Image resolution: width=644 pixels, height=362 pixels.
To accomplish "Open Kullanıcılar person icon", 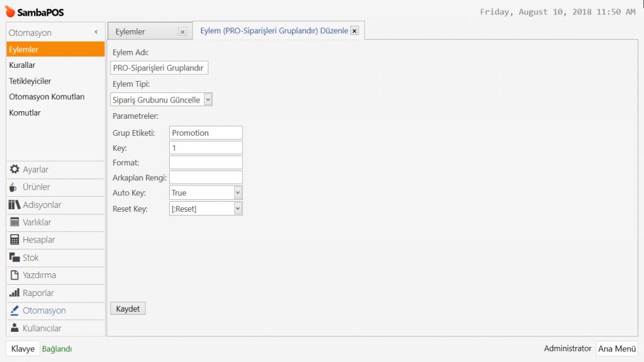I will pyautogui.click(x=14, y=327).
